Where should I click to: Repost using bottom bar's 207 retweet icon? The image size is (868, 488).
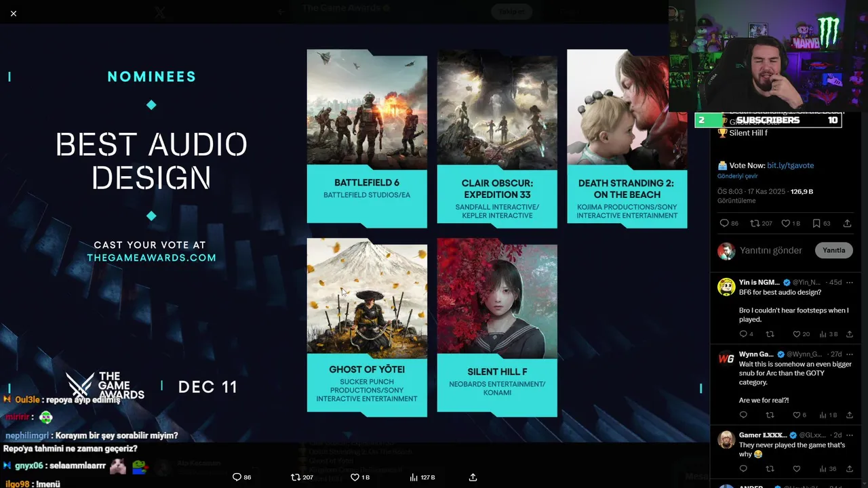302,477
